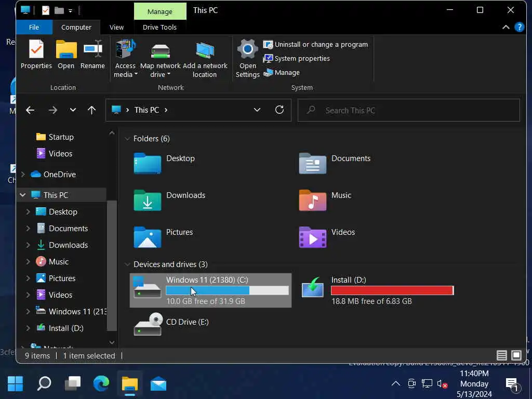Click the Open Settings gear icon
Image resolution: width=532 pixels, height=399 pixels.
pyautogui.click(x=247, y=49)
